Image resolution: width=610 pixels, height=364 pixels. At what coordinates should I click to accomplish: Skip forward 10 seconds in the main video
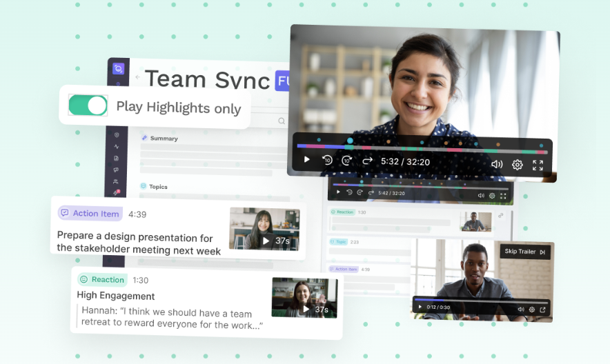point(346,160)
